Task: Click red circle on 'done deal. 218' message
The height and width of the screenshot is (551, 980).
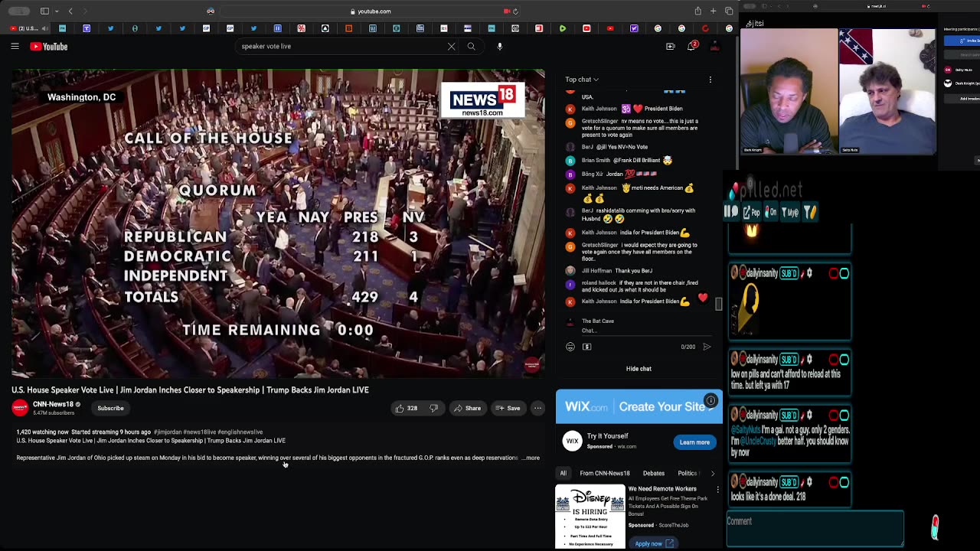Action: pyautogui.click(x=834, y=482)
